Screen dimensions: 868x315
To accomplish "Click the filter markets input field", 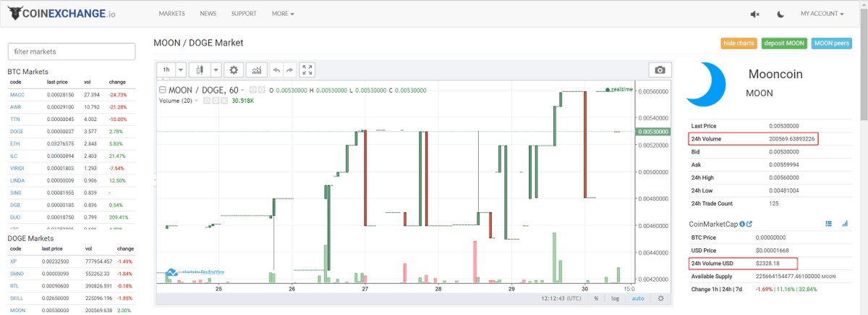I will coord(72,51).
